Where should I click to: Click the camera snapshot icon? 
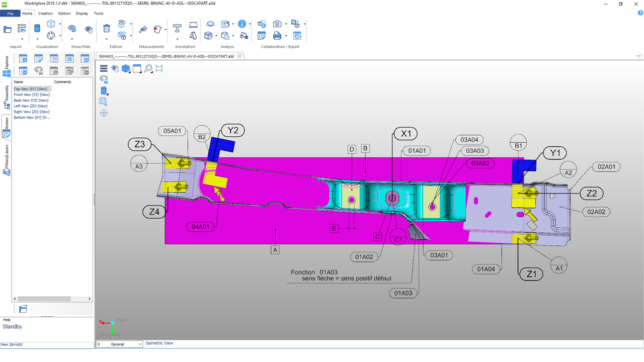[x=277, y=24]
